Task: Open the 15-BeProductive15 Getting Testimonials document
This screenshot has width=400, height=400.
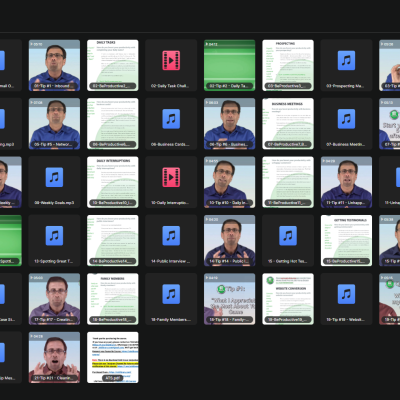Action: coord(346,240)
